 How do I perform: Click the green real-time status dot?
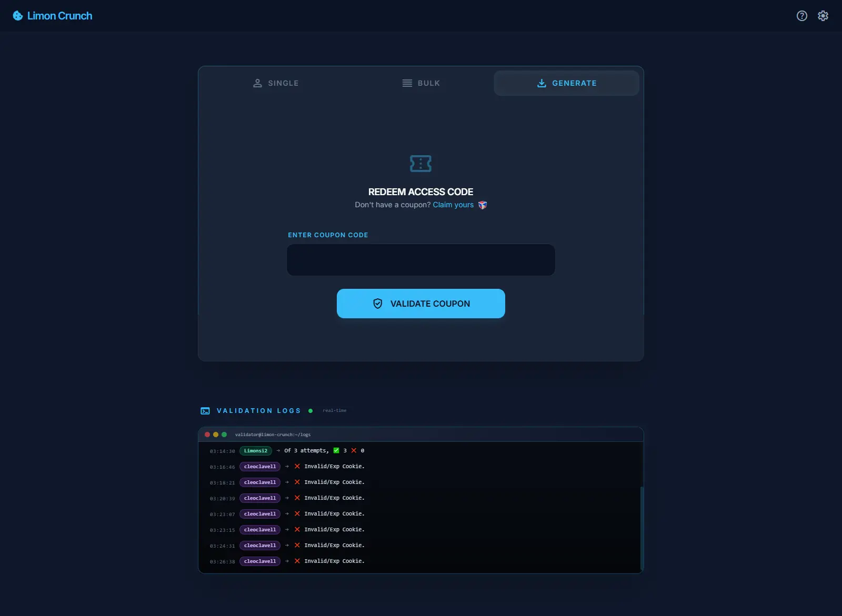310,411
